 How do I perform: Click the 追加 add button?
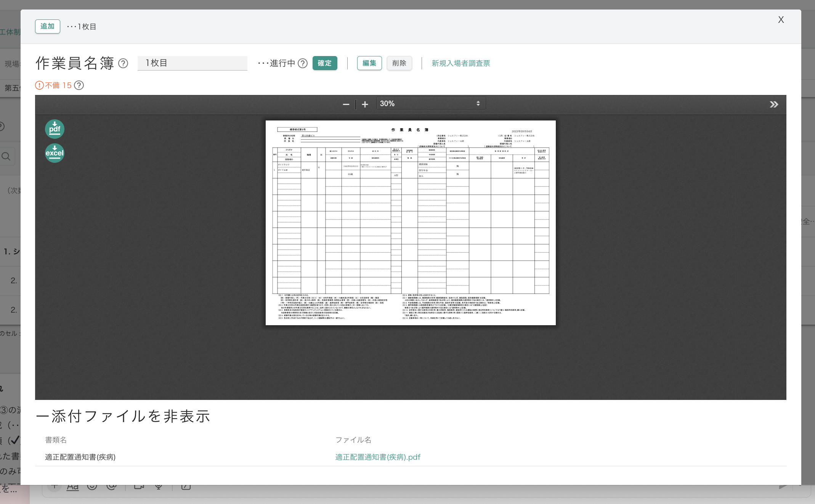click(47, 26)
